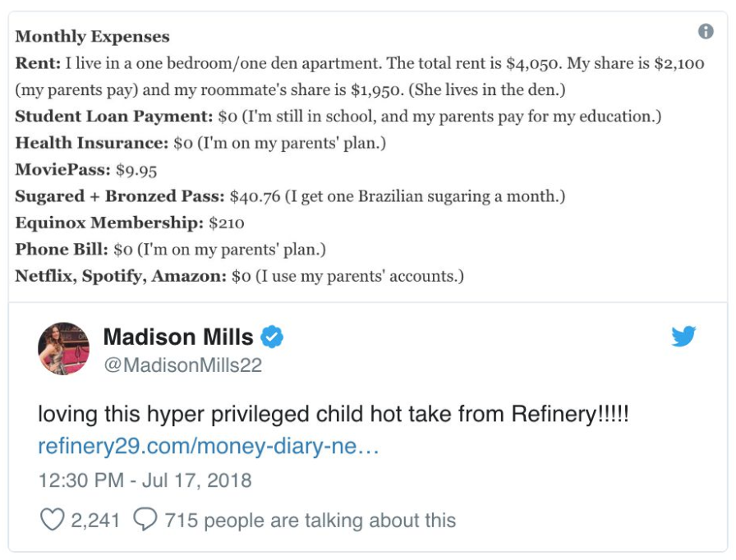This screenshot has height=560, width=736.
Task: Click the Madison Mills display name
Action: (x=178, y=337)
